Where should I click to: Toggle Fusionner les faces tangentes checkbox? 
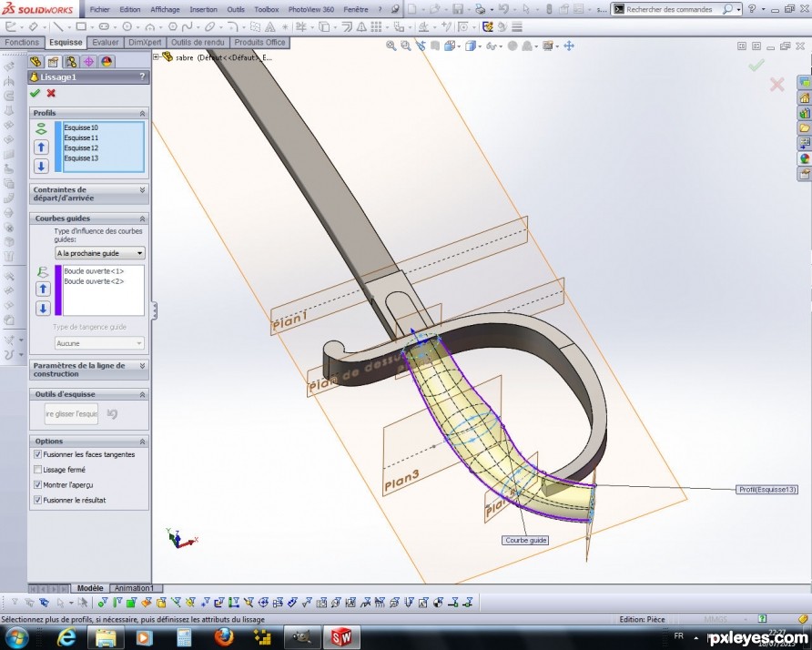coord(37,454)
